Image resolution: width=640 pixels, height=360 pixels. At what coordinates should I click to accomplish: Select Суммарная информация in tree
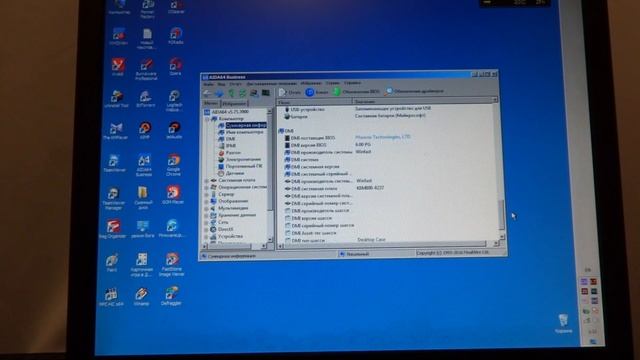point(246,125)
